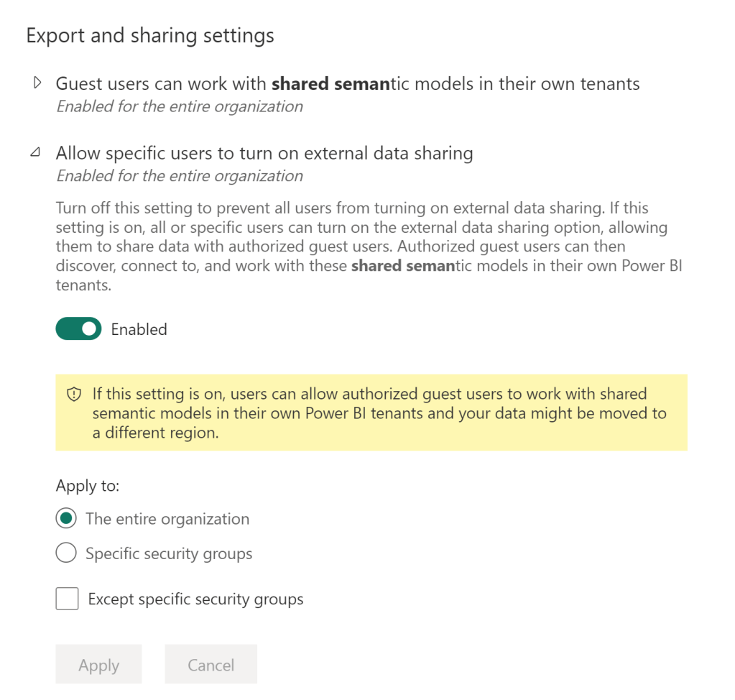Click the status text under Allow specific users
Screen dimensions: 735x700
[180, 176]
